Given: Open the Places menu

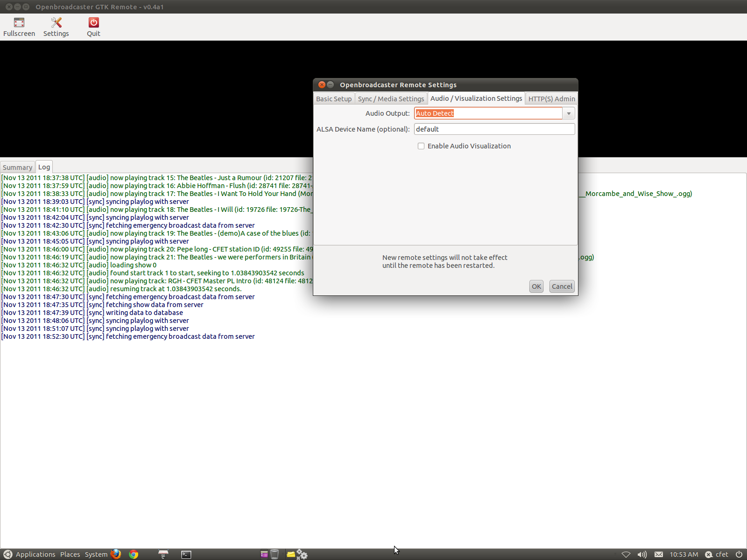Looking at the screenshot, I should point(70,554).
